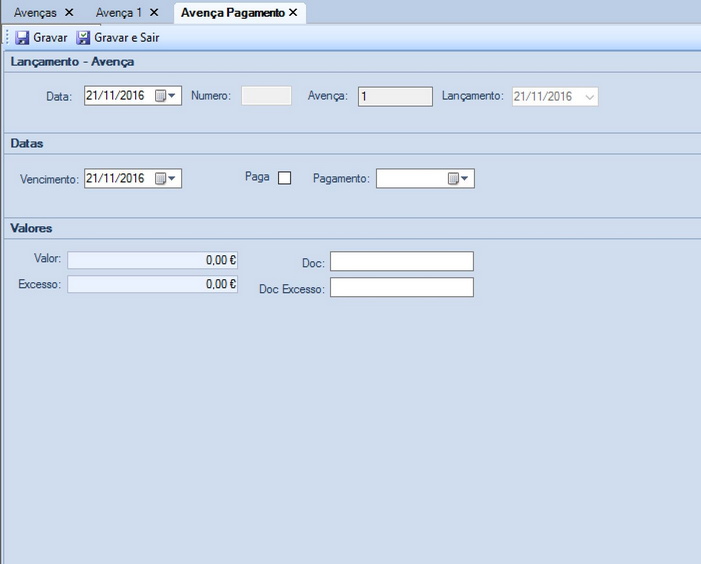Click the Gravar save icon
The width and height of the screenshot is (701, 564).
click(22, 38)
